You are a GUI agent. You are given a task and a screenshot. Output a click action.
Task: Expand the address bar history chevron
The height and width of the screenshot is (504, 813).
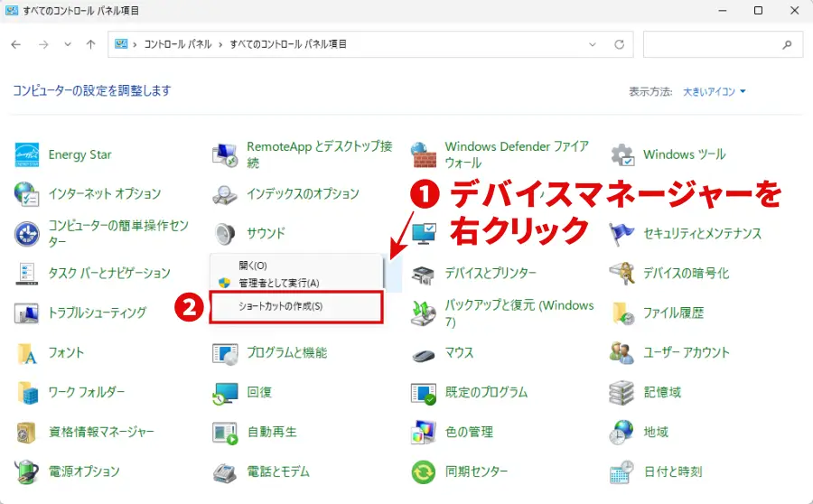(x=592, y=44)
